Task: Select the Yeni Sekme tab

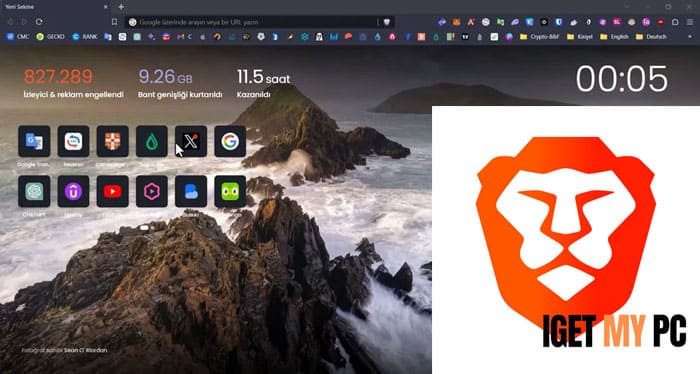Action: coord(56,7)
